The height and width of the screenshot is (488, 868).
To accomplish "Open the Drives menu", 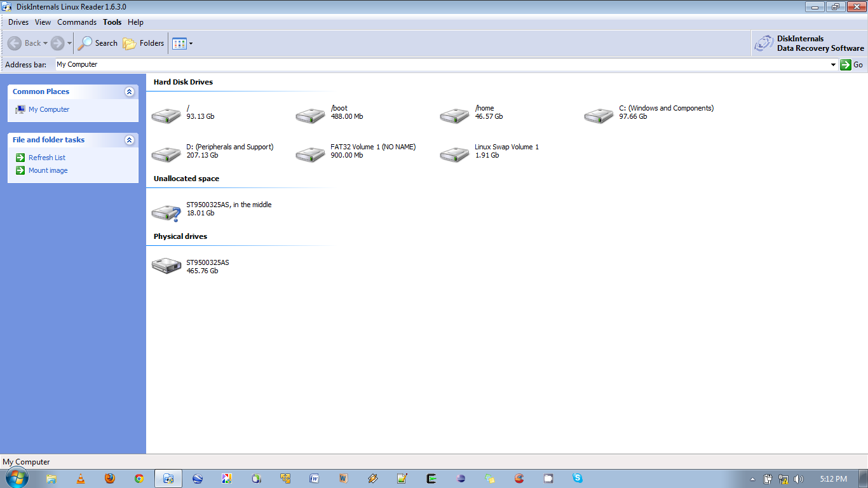I will tap(18, 22).
